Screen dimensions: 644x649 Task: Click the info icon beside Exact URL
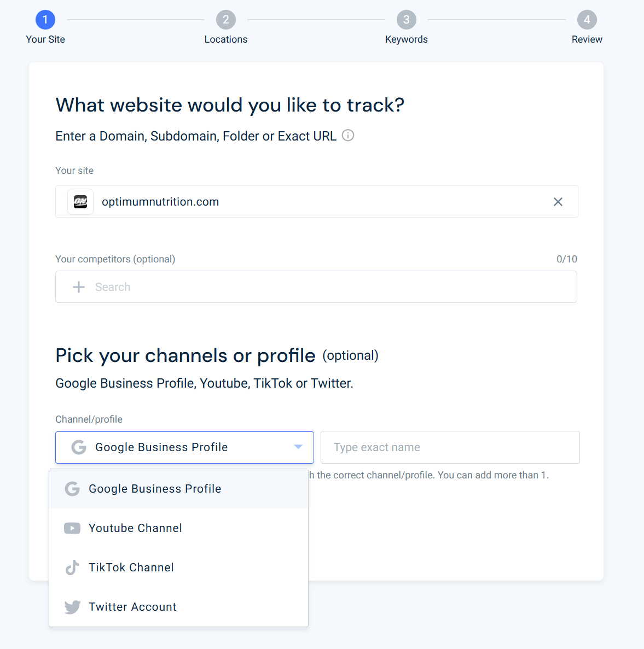pyautogui.click(x=348, y=136)
